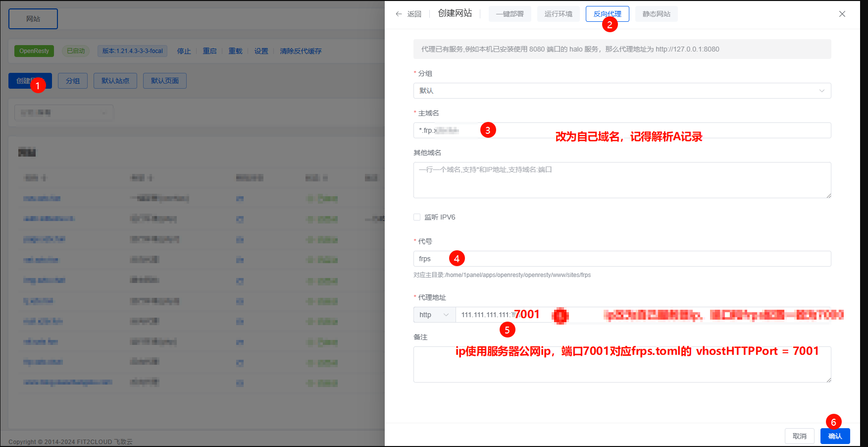Click the 确认 button
Image resolution: width=868 pixels, height=447 pixels.
tap(835, 436)
